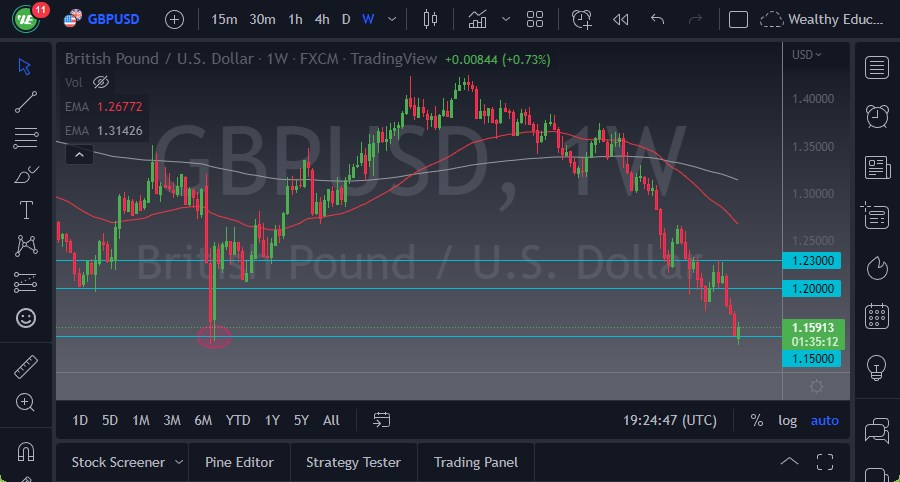Toggle volume indicator visibility eye
The height and width of the screenshot is (482, 900).
100,82
